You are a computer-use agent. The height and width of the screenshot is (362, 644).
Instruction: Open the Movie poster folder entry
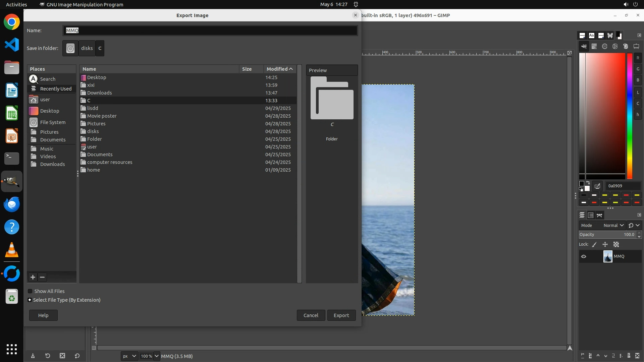pos(102,116)
